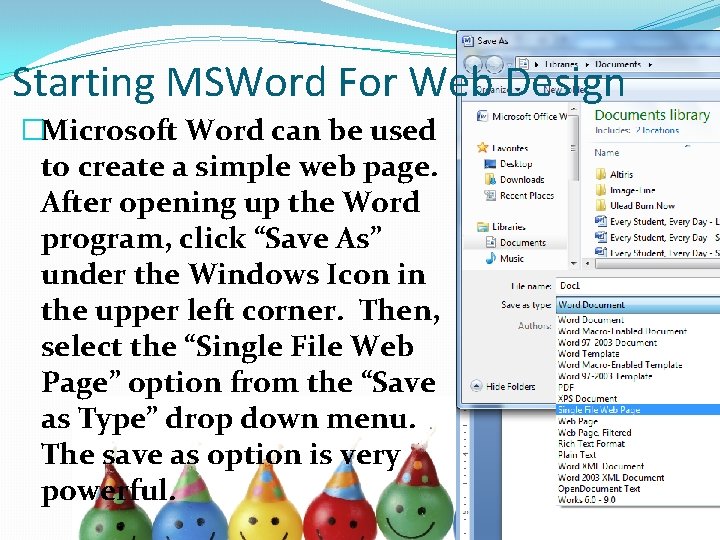Click the Back navigation arrow in Save As dialog
This screenshot has width=720, height=540.
coord(472,64)
